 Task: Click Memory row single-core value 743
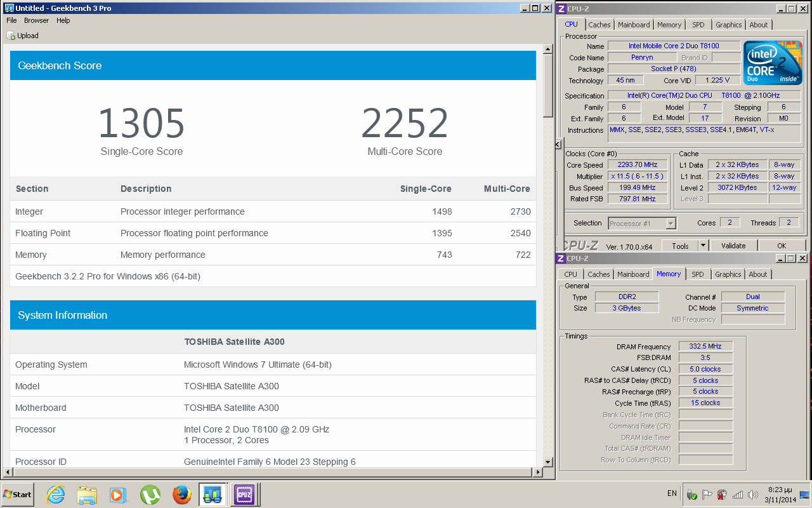coord(444,255)
